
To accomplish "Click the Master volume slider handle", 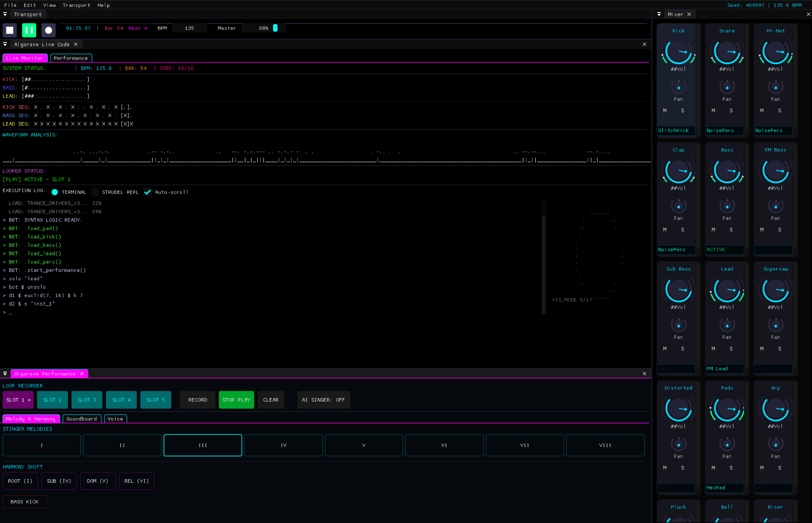I will tap(276, 28).
